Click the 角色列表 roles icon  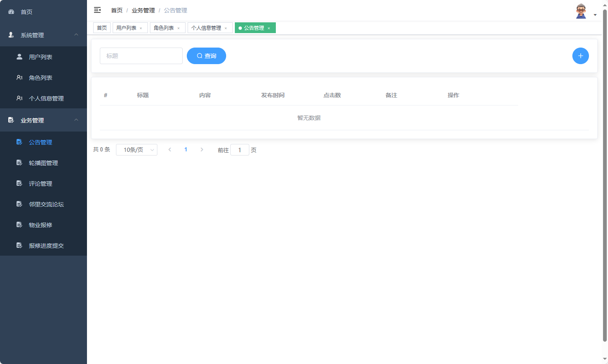coord(19,77)
